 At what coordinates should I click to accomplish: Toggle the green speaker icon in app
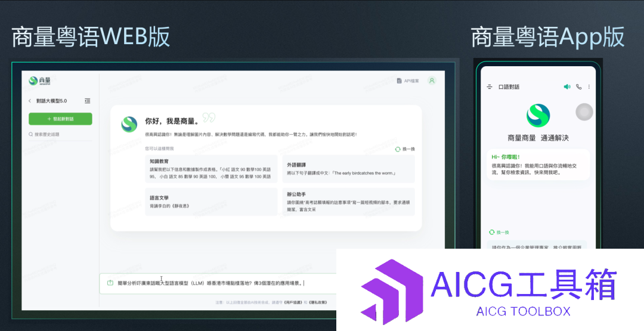click(567, 86)
